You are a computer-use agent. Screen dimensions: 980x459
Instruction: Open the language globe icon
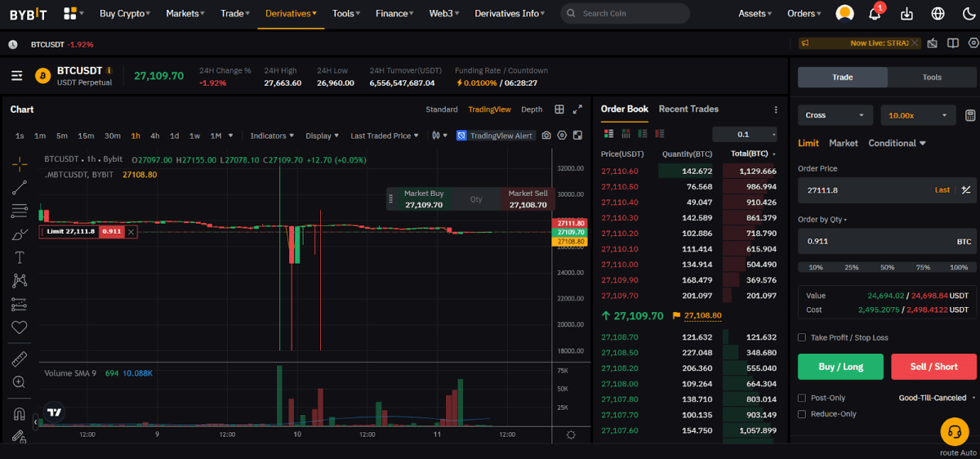click(x=938, y=13)
